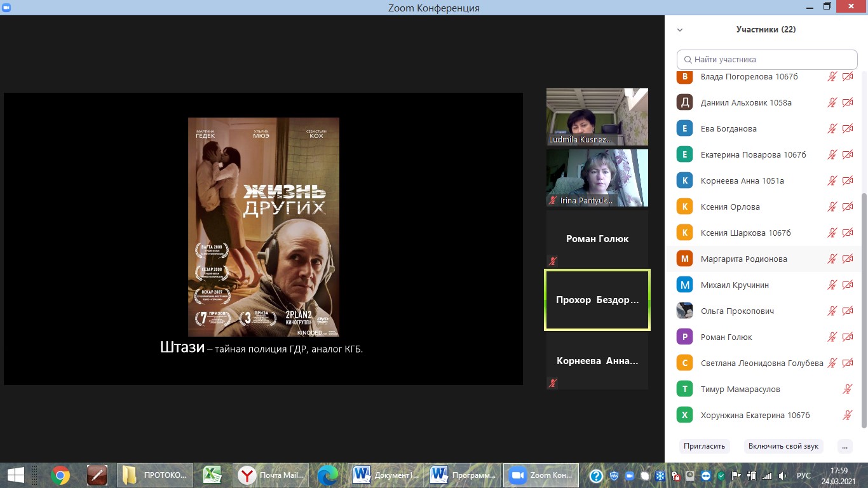Click the Включить свой звук button
868x488 pixels.
pos(783,446)
